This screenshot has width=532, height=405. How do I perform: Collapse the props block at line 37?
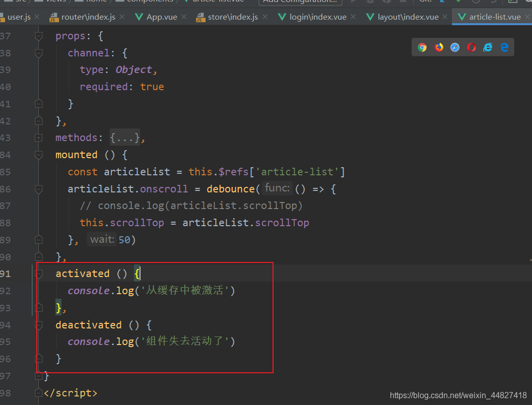39,36
